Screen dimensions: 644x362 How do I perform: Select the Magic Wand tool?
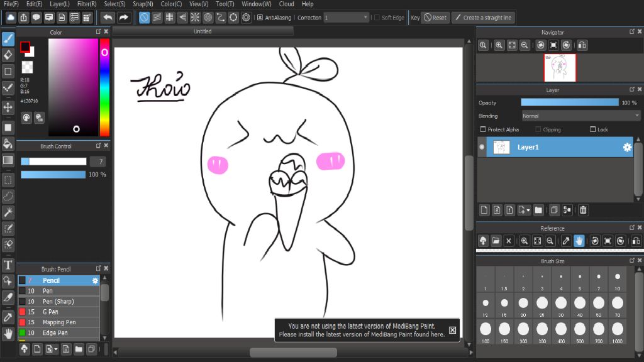tap(8, 212)
